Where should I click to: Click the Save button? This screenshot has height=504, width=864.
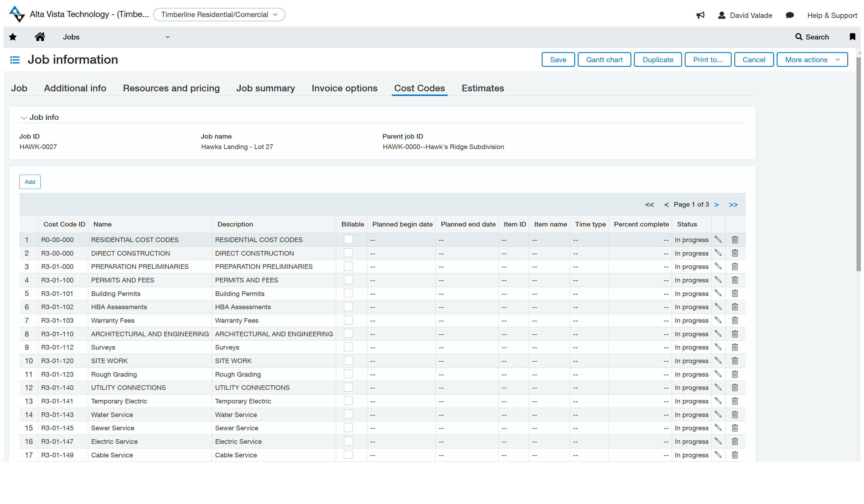558,60
